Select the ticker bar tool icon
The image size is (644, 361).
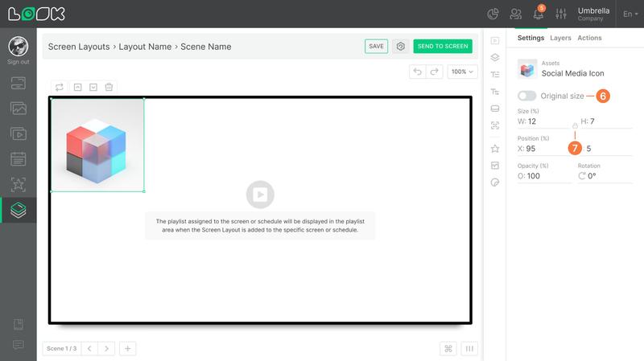495,109
